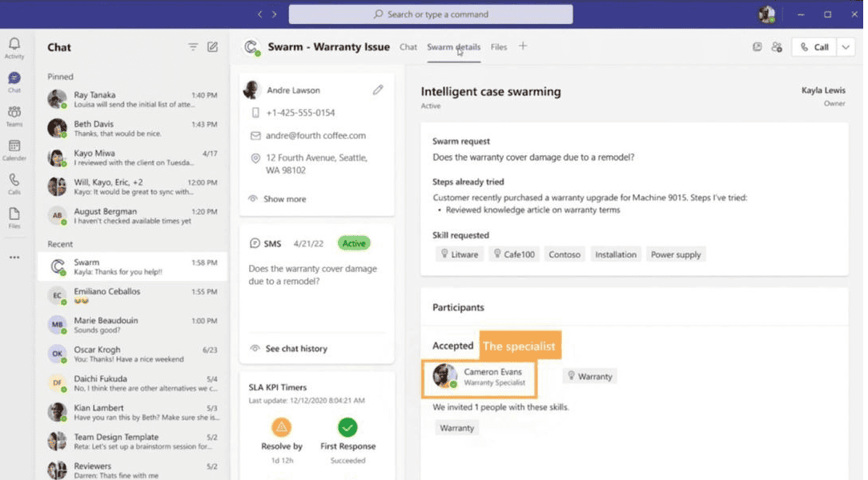Open the profile avatar menu
This screenshot has width=868, height=480.
(x=766, y=14)
